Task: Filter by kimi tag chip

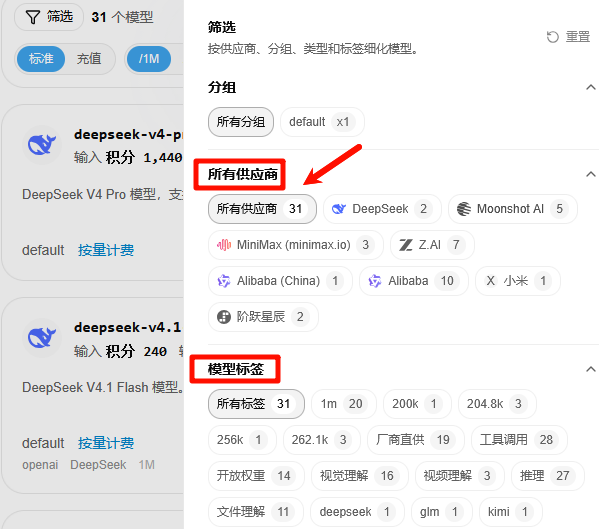Action: (x=511, y=512)
